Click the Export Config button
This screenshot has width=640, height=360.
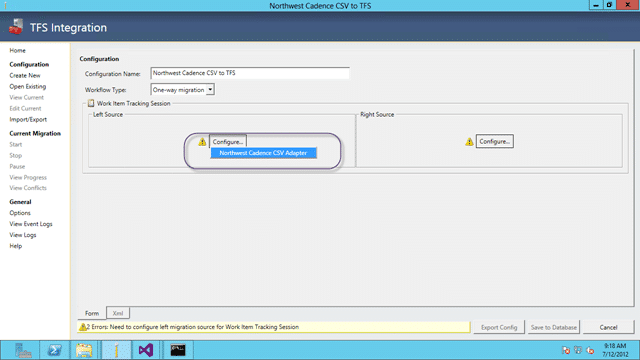tap(499, 327)
